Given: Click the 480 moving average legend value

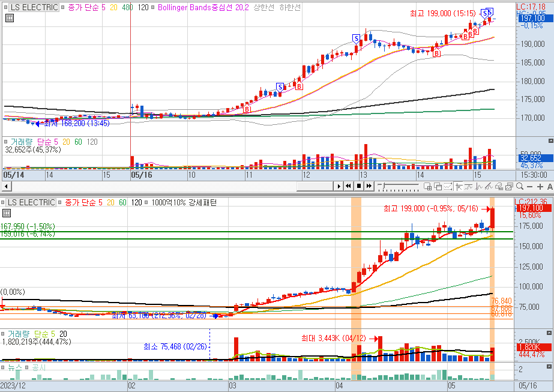Looking at the screenshot, I should point(128,7).
